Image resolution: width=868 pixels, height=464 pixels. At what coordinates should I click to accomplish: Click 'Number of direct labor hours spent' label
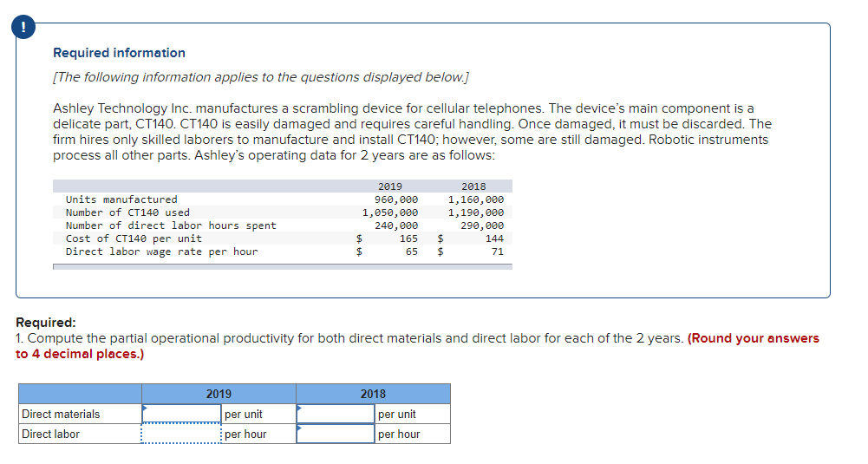(x=171, y=225)
